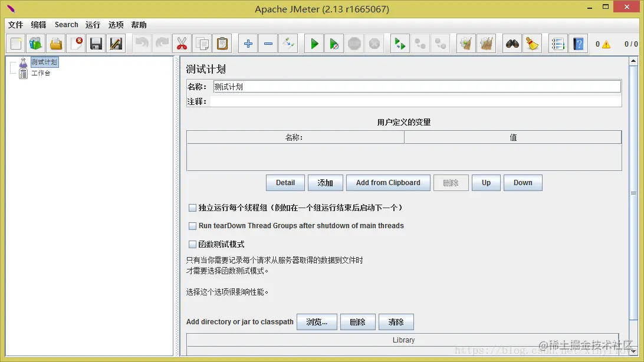Click the warning triangle error indicator
644x362 pixels.
[x=606, y=44]
